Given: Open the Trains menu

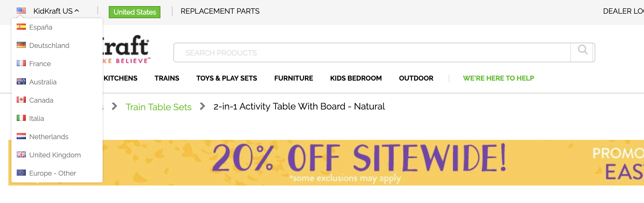Looking at the screenshot, I should [167, 78].
